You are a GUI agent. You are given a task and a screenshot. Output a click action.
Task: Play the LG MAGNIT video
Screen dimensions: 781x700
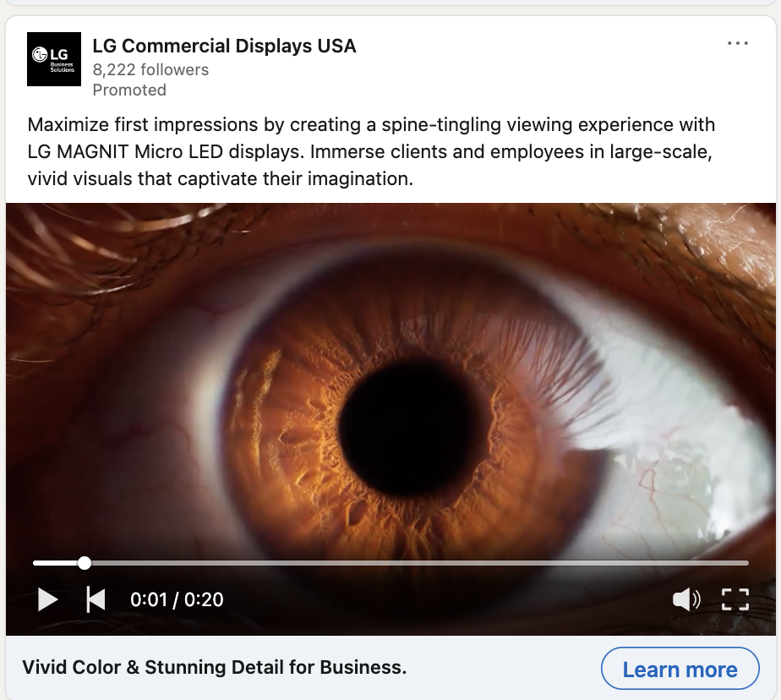click(48, 599)
